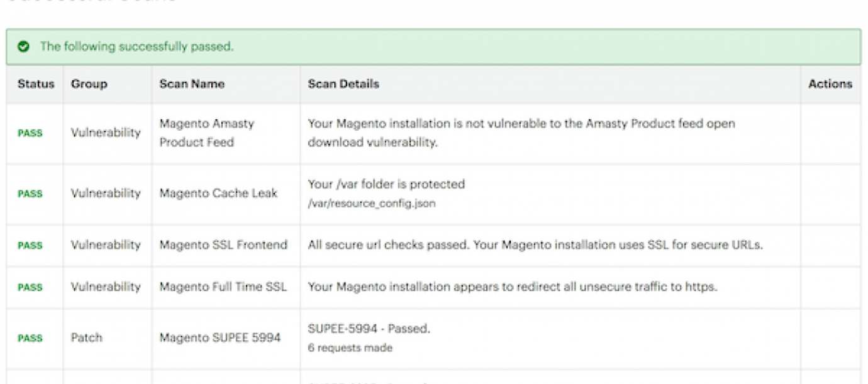Screen dimensions: 868x384
Task: Click PASS status for SUPEE 5994 row
Action: 30,338
